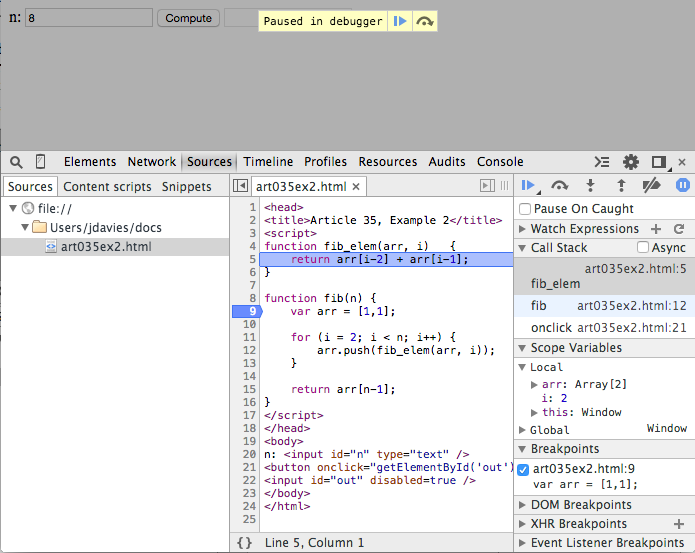Click the n input field
The height and width of the screenshot is (553, 695).
[x=89, y=18]
